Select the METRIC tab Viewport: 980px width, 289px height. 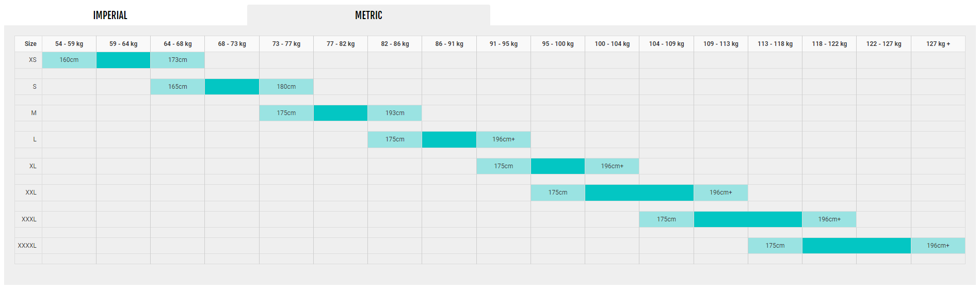tap(368, 15)
